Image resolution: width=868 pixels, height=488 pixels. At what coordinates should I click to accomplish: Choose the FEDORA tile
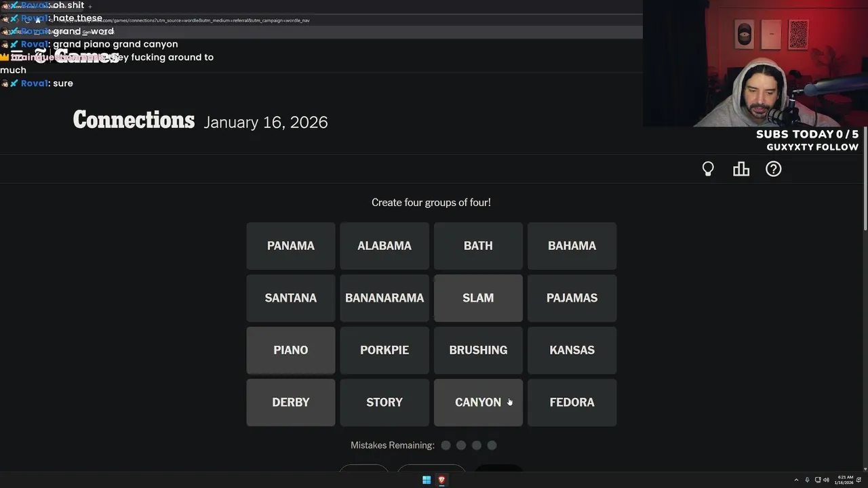(x=572, y=402)
